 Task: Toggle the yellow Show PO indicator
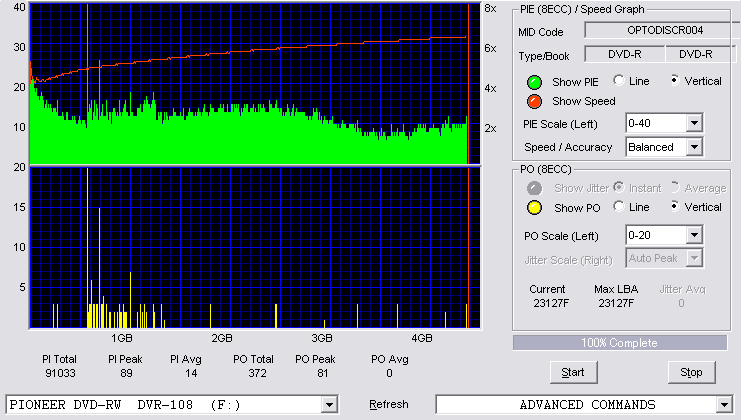pos(534,208)
